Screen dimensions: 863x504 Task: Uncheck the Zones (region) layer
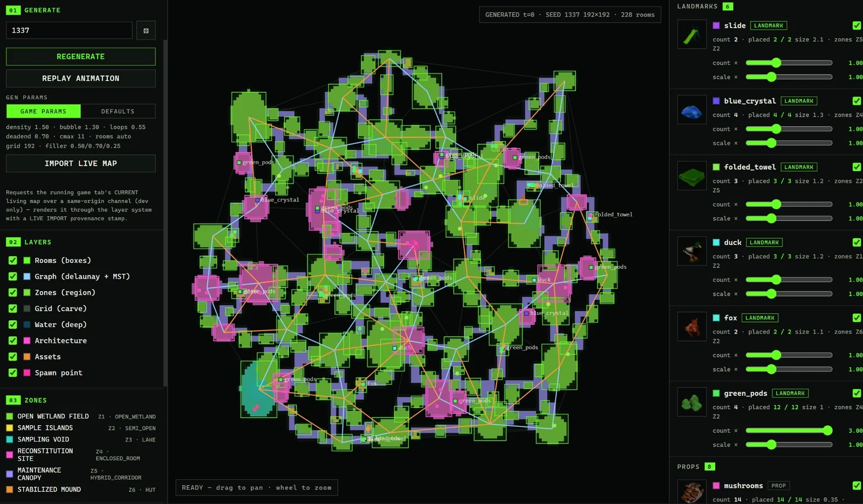coord(13,293)
